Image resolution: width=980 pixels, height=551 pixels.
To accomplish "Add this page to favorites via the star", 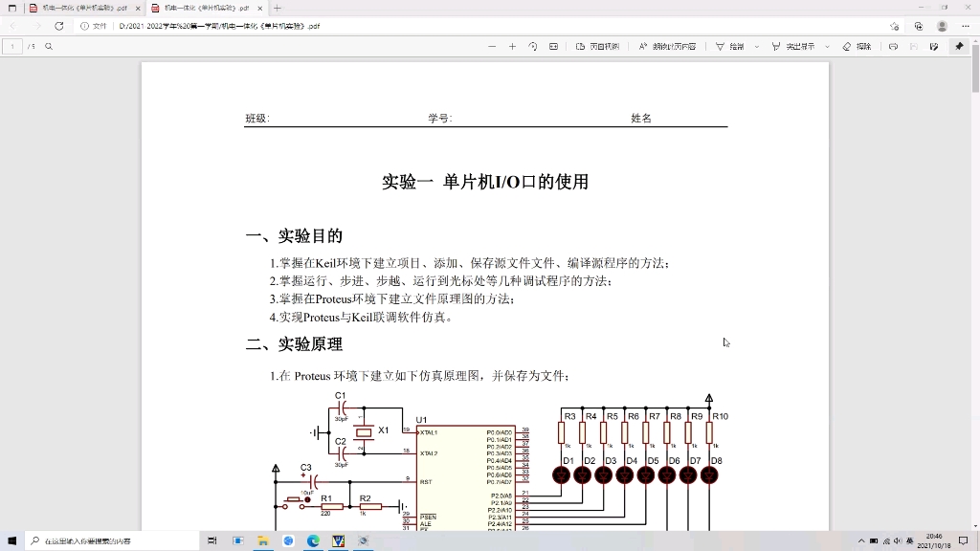I will [x=896, y=27].
